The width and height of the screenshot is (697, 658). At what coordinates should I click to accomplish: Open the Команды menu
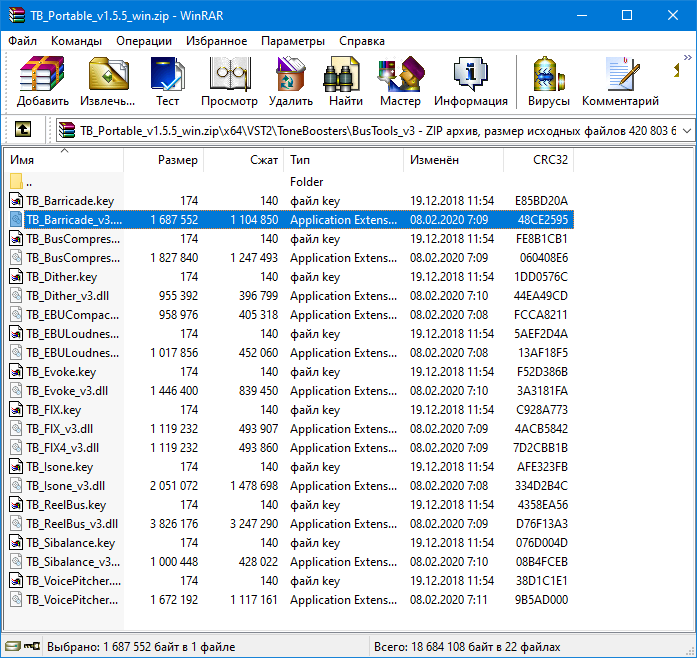pyautogui.click(x=76, y=41)
